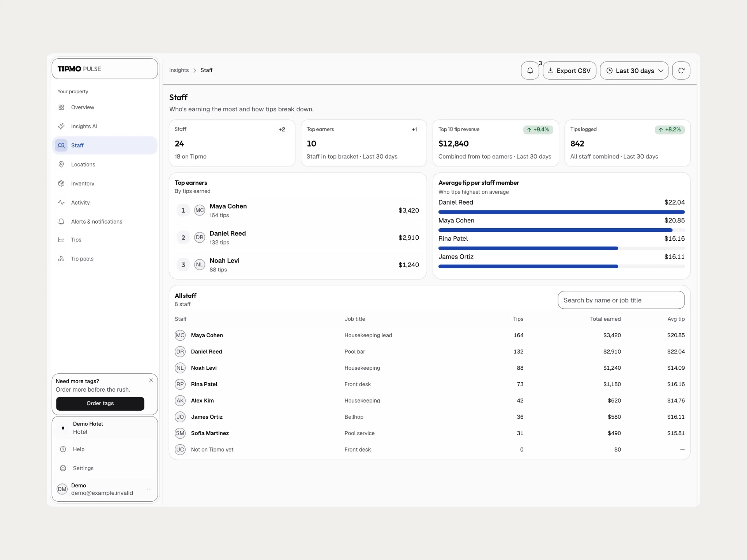Click the Not on Tipmo yet row
Screen dimensions: 747x560
point(430,450)
